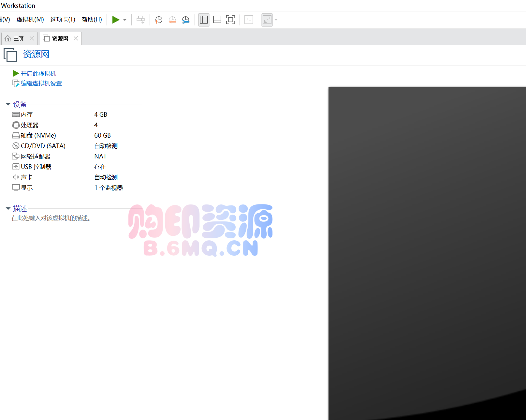The image size is (526, 420).
Task: Click the hard disk icon beside 硬盘 (NVMe)
Action: [16, 135]
